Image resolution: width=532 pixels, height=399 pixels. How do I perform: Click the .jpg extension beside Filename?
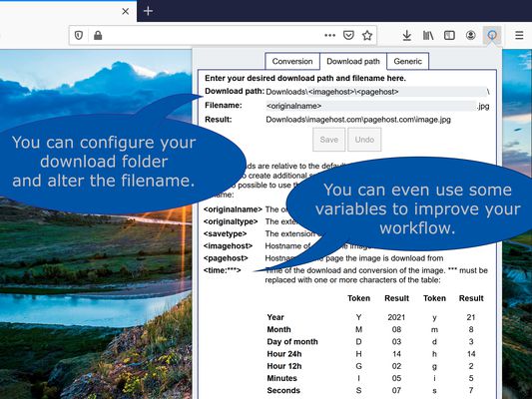pos(483,106)
